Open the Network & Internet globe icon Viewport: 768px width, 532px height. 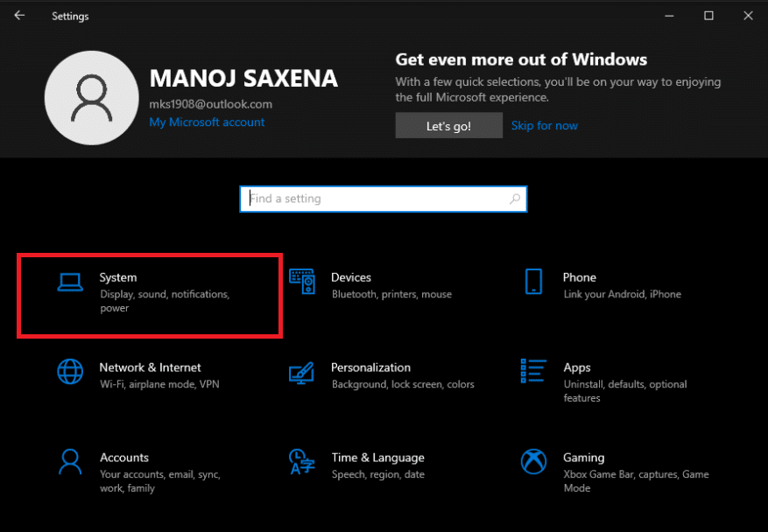tap(70, 371)
